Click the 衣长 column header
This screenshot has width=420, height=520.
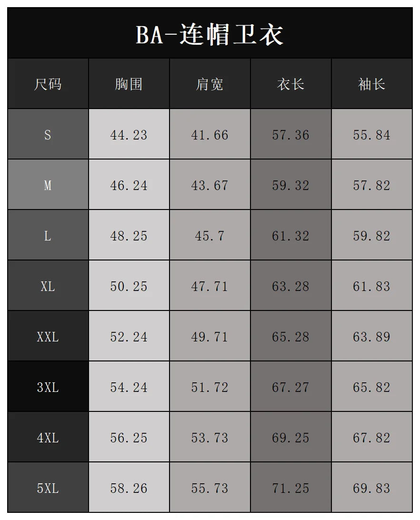[290, 84]
